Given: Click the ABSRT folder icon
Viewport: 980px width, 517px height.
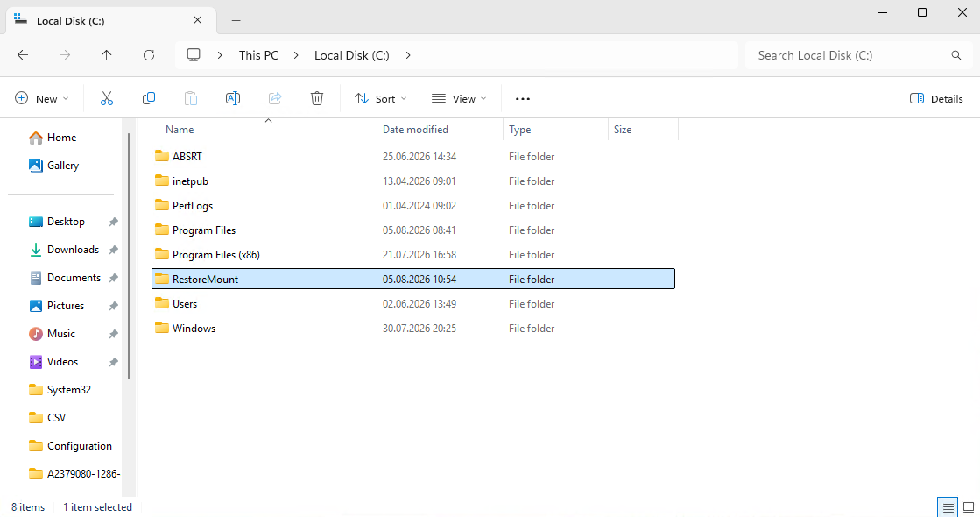Looking at the screenshot, I should click(162, 156).
